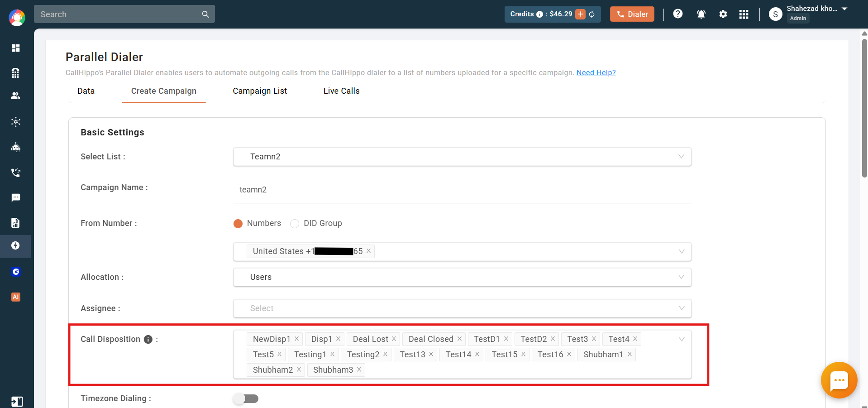Open the Assignee Select dropdown
Screen dimensions: 868x408
tap(462, 308)
